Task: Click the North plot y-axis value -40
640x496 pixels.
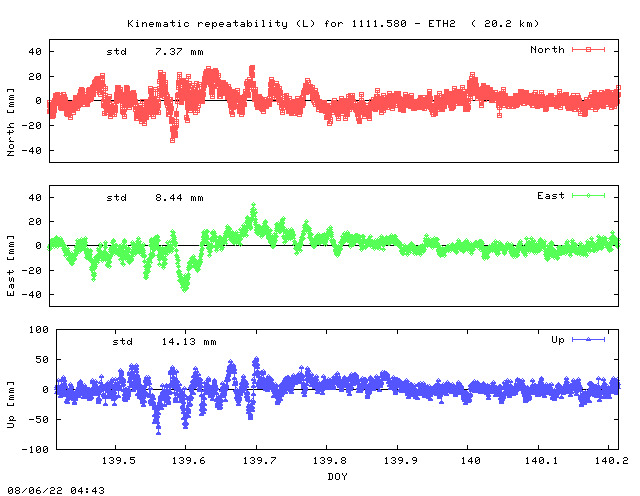Action: [x=31, y=151]
